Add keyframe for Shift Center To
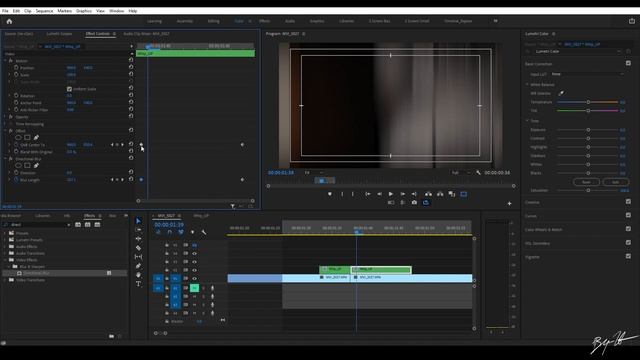Image resolution: width=640 pixels, height=360 pixels. pyautogui.click(x=117, y=144)
